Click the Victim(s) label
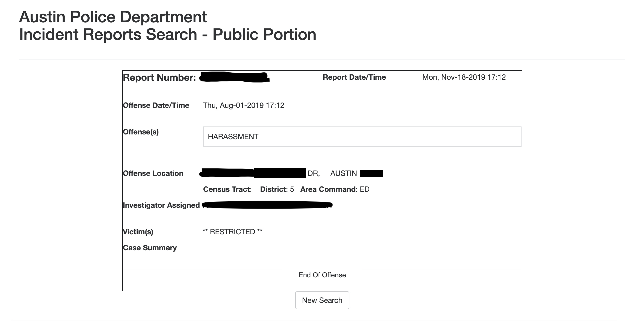The height and width of the screenshot is (322, 644). pos(138,232)
